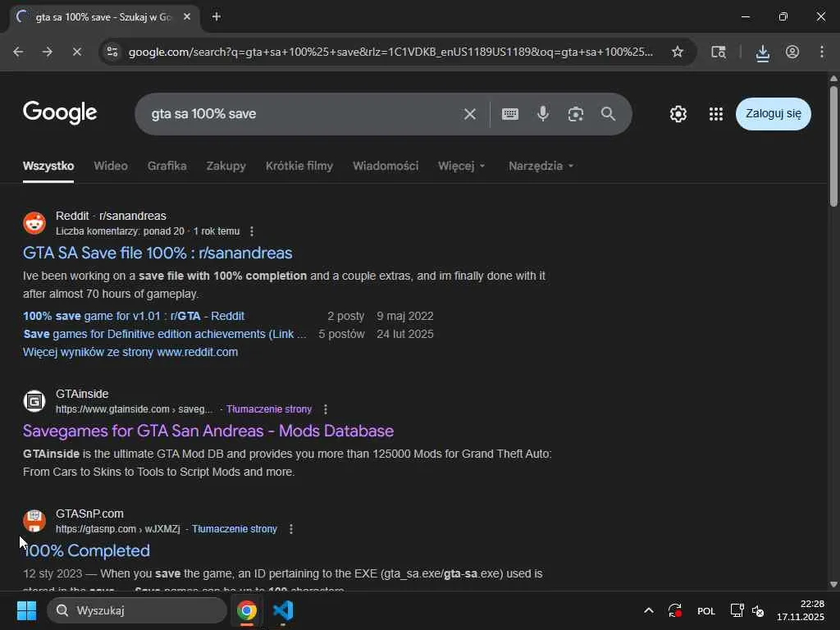Show hidden system tray icons
This screenshot has width=840, height=630.
[648, 610]
